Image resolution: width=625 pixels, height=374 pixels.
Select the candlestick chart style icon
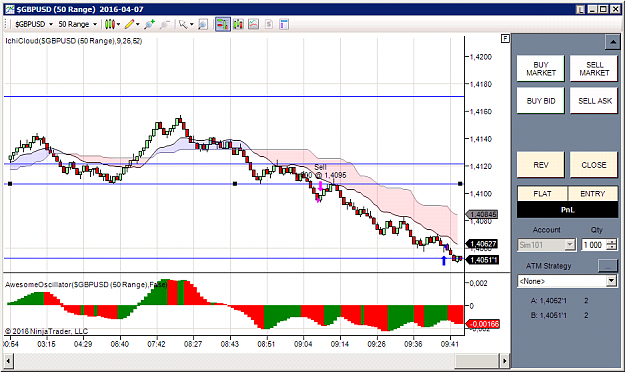pos(110,24)
